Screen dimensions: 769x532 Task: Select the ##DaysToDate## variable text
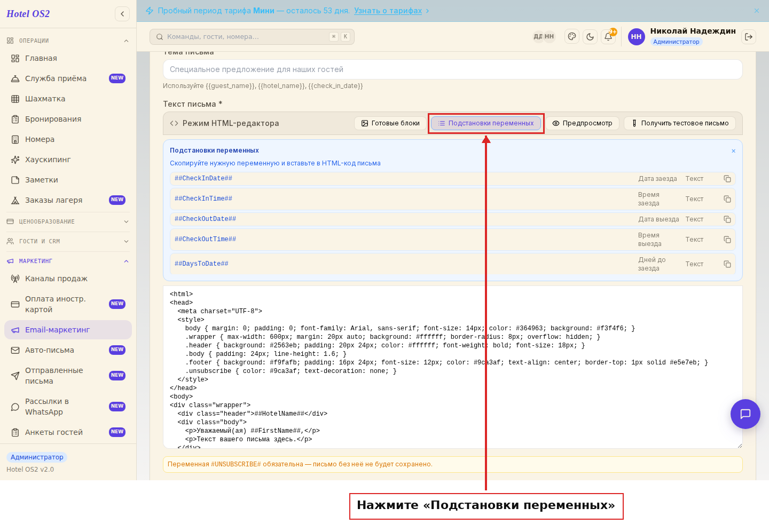(x=201, y=264)
